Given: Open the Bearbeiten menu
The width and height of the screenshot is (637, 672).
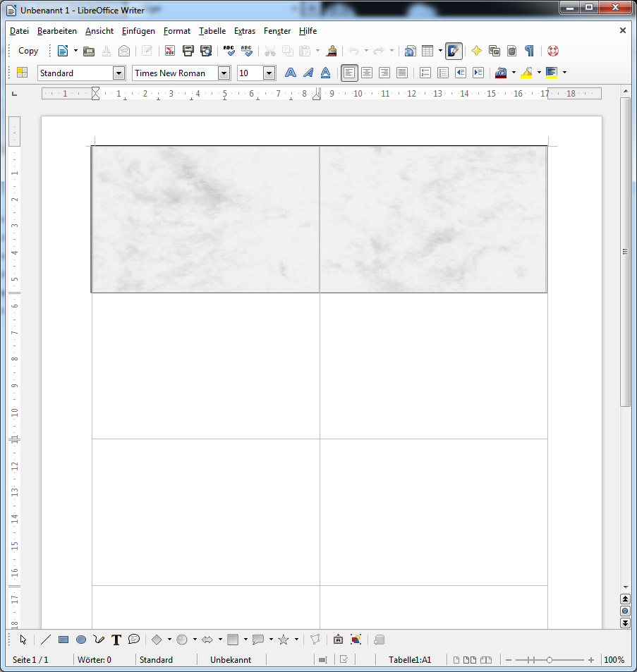Looking at the screenshot, I should (x=57, y=31).
